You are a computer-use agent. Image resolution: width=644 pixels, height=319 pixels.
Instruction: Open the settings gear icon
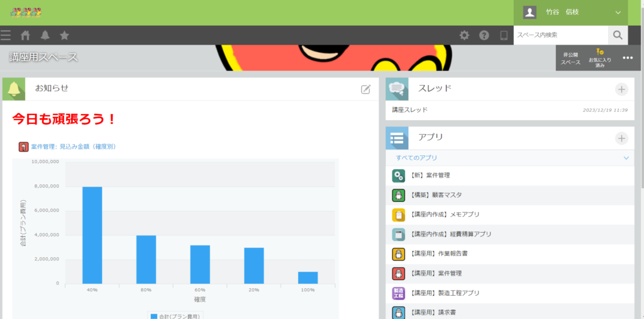[464, 35]
